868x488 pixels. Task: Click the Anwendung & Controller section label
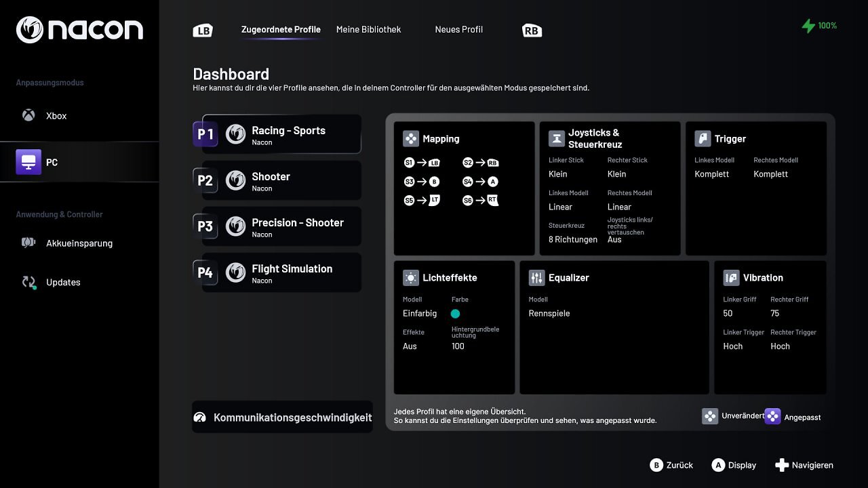click(x=60, y=214)
